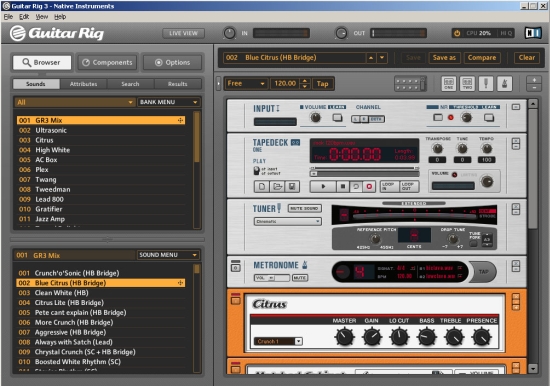Collapse or expand all rack modules
Image resolution: width=550 pixels, height=386 pixels.
coord(534,84)
